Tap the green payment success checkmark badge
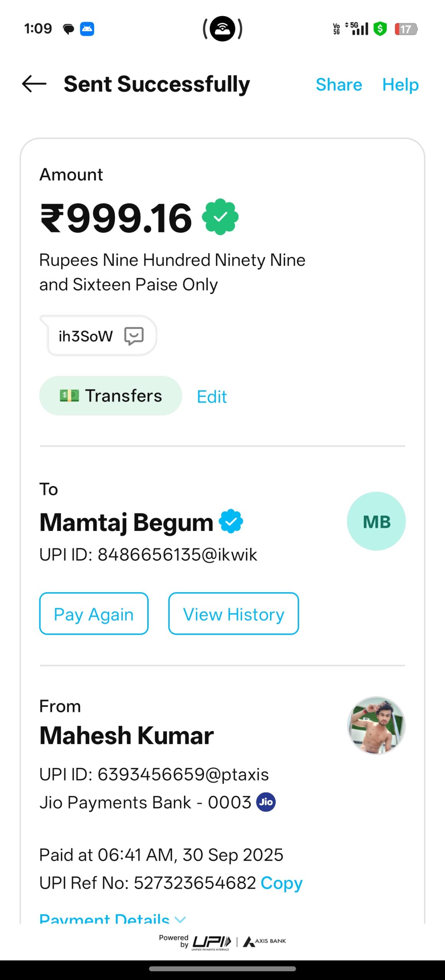 [x=220, y=217]
